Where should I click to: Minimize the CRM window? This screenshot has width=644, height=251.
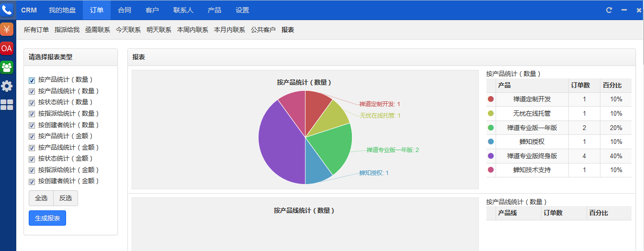pyautogui.click(x=624, y=10)
